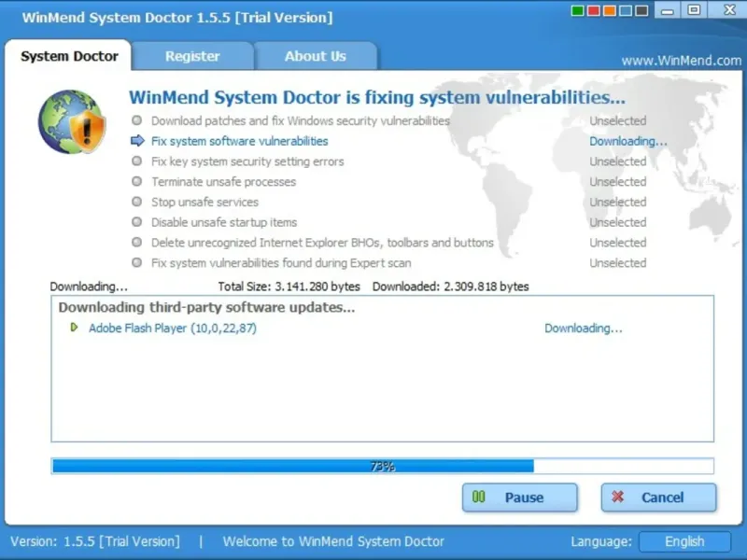The height and width of the screenshot is (560, 747).
Task: Click bullet beside Download patches and fix Windows
Action: click(136, 120)
